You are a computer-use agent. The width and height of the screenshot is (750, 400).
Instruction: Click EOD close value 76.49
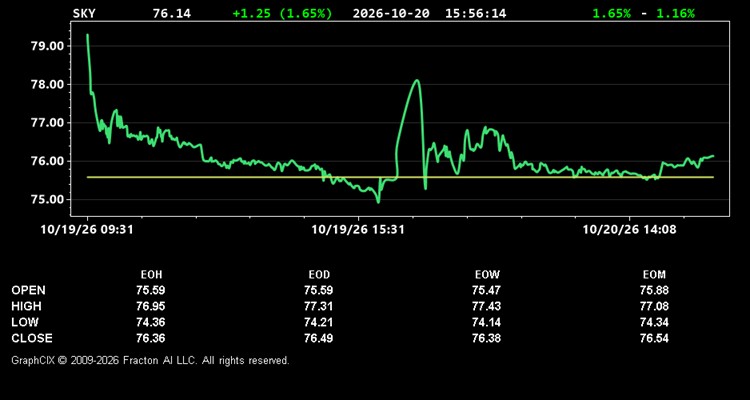coord(319,338)
